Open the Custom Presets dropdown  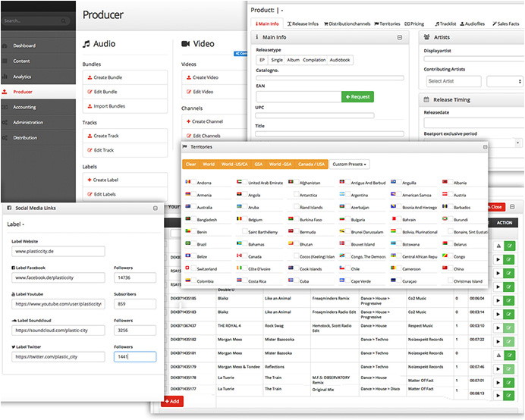[350, 164]
